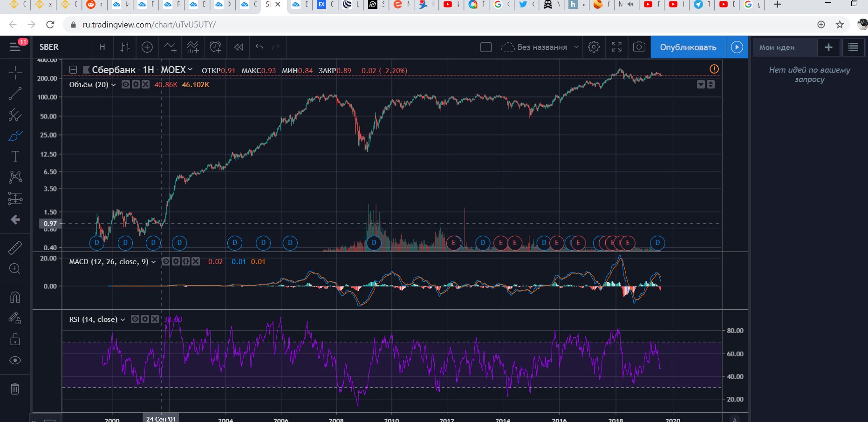Add a new idea with plus button

coord(828,47)
